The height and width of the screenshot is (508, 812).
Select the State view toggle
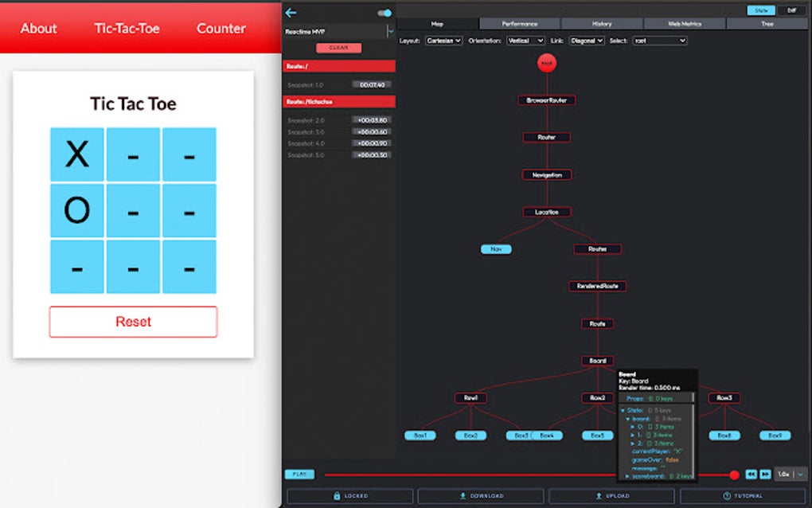click(x=761, y=10)
